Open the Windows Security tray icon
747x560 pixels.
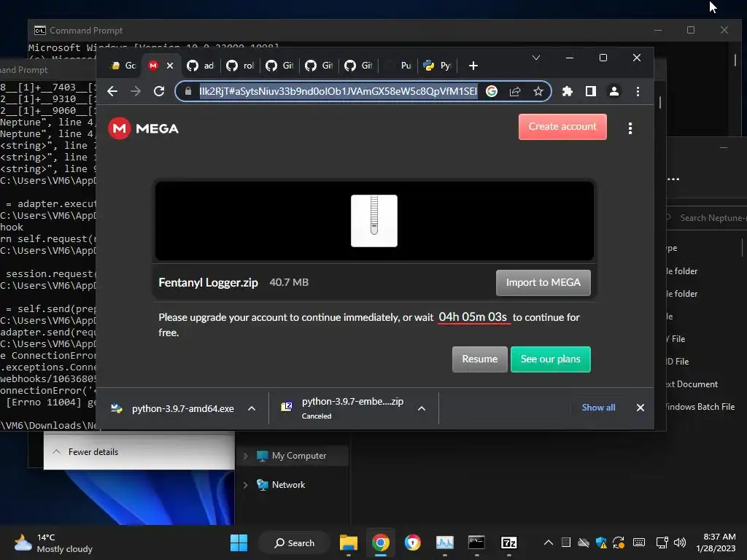click(x=601, y=542)
